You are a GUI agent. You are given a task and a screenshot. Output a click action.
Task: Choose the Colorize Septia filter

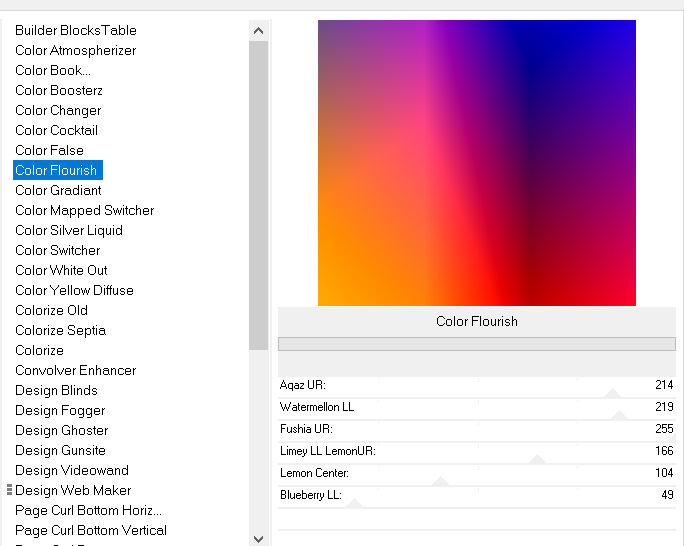pos(61,330)
